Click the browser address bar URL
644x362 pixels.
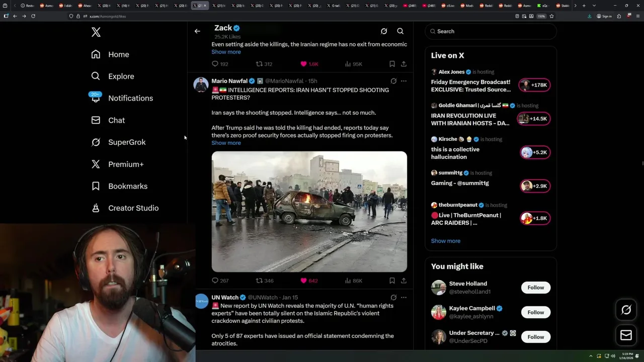[x=108, y=16]
